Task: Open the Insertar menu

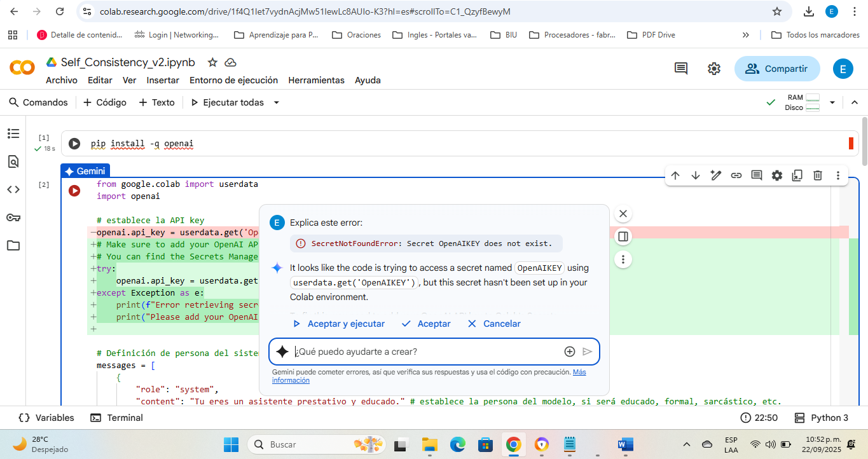Action: [x=163, y=80]
